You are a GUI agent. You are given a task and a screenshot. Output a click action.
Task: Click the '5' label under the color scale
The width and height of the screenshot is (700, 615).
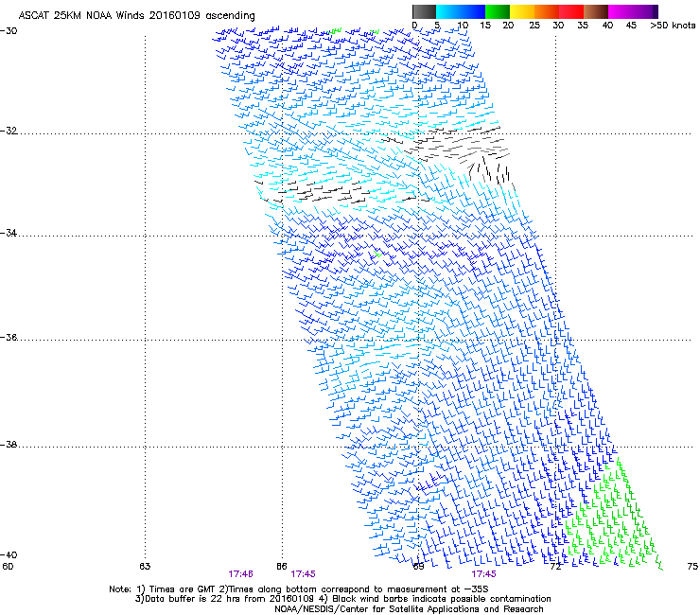pyautogui.click(x=437, y=26)
